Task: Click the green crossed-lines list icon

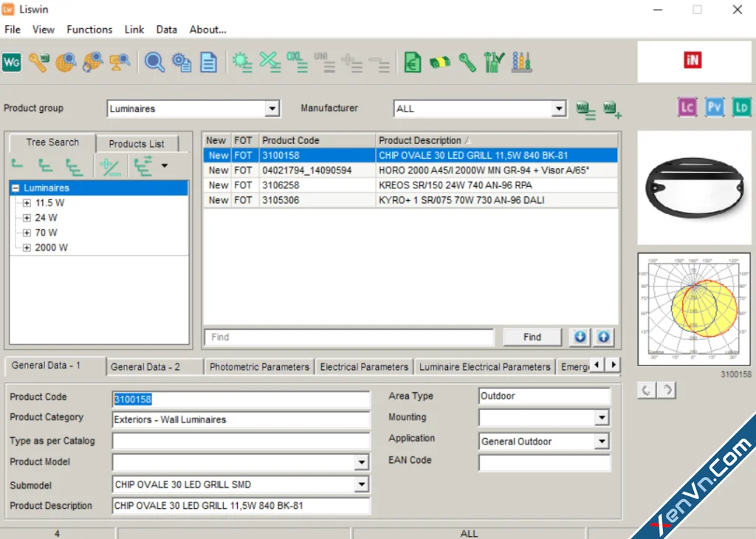Action: (x=269, y=62)
